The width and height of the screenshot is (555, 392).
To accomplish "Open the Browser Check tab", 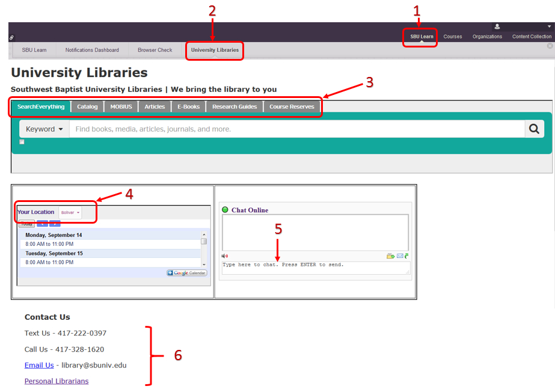I will [155, 50].
